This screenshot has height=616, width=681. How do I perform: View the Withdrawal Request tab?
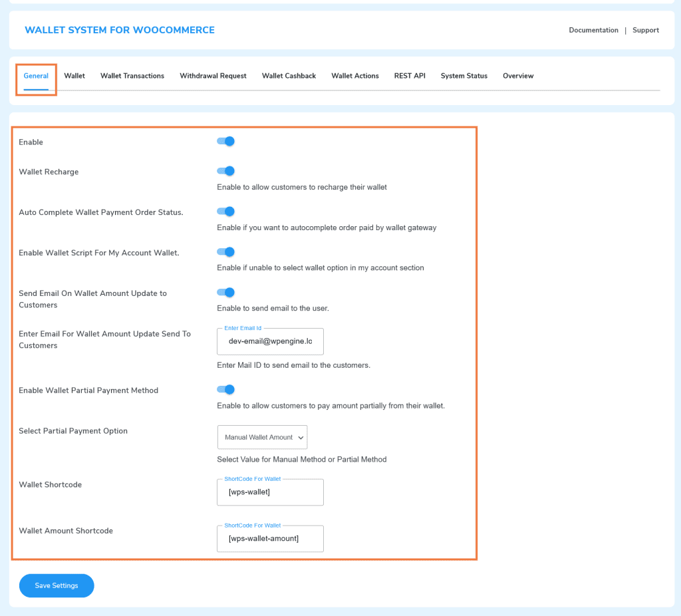pyautogui.click(x=213, y=76)
